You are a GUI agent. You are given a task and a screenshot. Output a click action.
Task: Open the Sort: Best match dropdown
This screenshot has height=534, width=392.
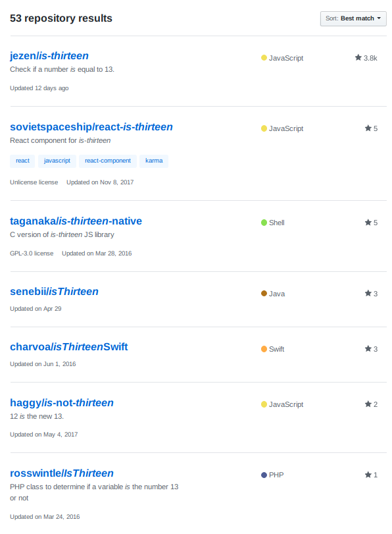tap(353, 18)
